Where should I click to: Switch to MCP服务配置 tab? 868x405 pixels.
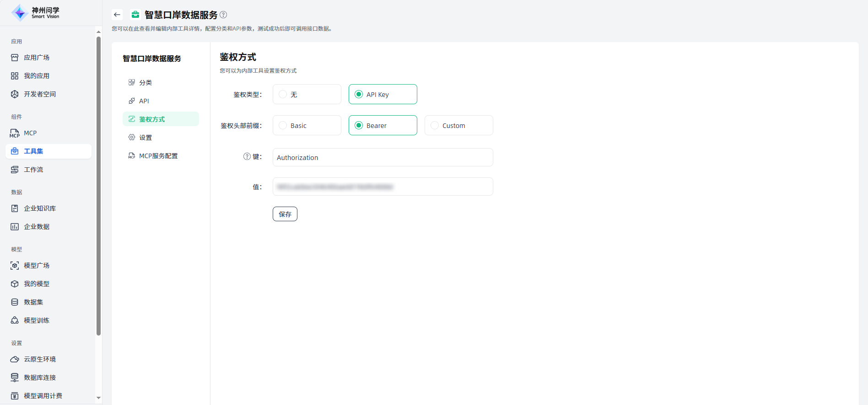tap(158, 156)
